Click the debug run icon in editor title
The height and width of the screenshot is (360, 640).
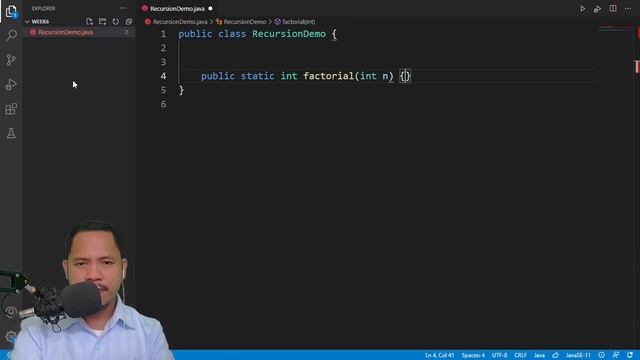[598, 9]
